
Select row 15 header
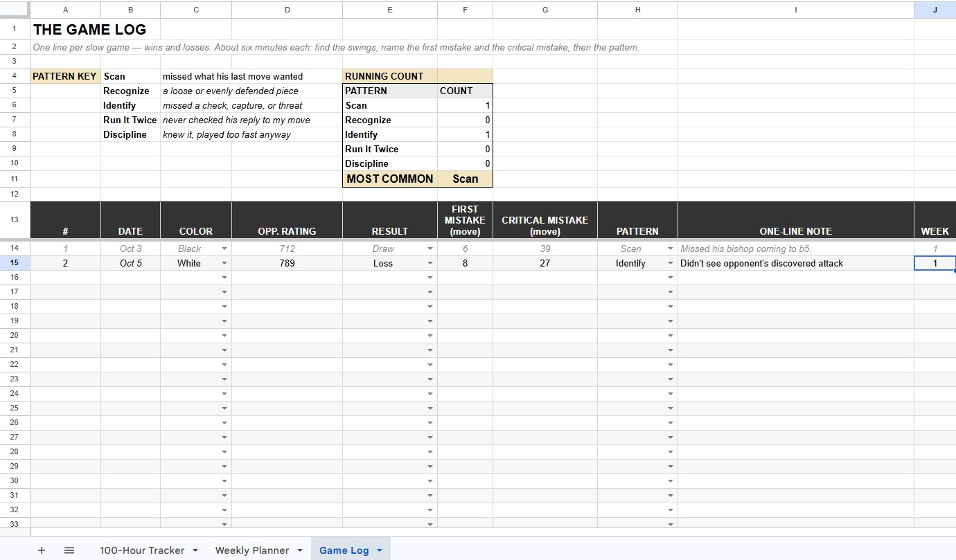(x=15, y=263)
